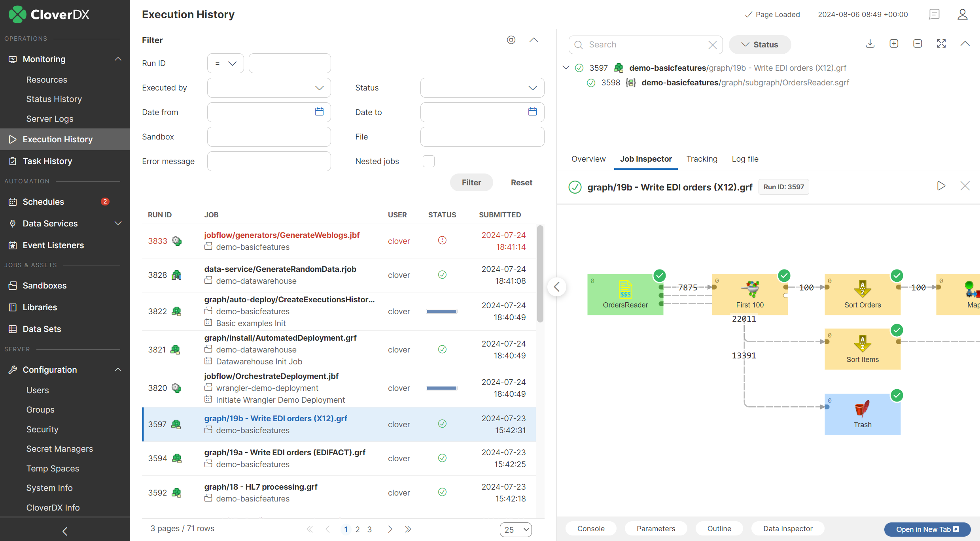
Task: Enable the Nested jobs checkbox
Action: [x=428, y=161]
